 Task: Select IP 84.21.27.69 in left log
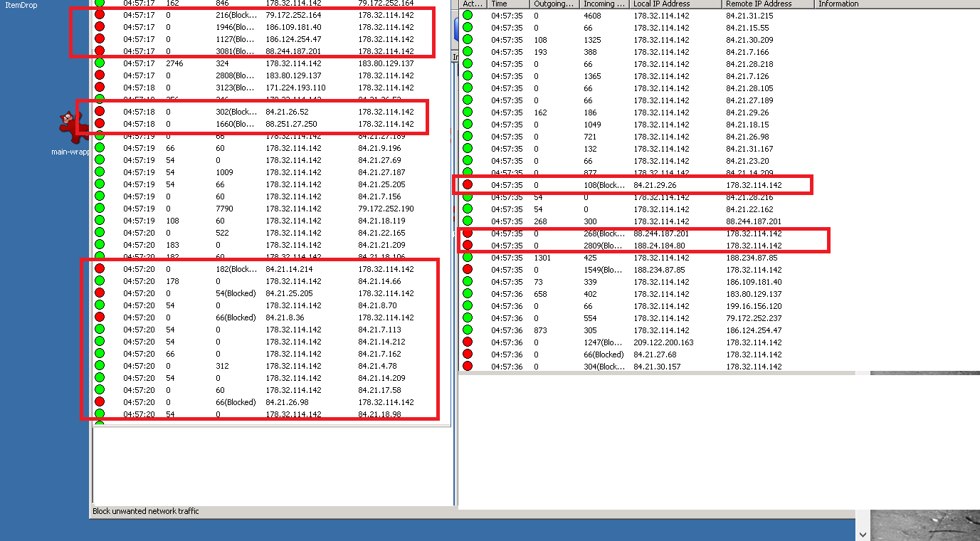point(379,160)
